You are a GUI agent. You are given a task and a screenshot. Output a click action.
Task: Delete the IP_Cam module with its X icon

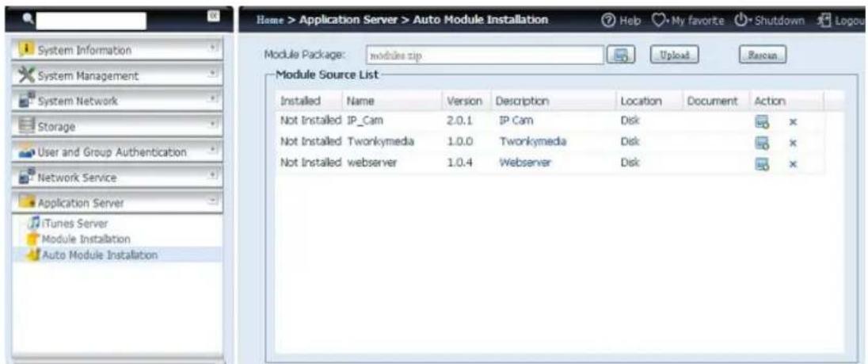pos(792,122)
